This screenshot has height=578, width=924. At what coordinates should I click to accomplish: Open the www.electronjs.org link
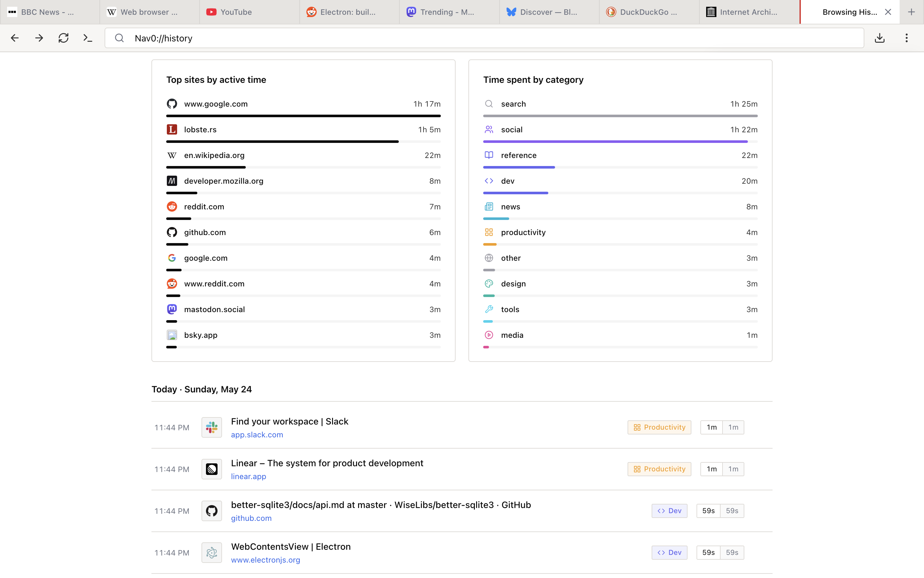point(265,560)
